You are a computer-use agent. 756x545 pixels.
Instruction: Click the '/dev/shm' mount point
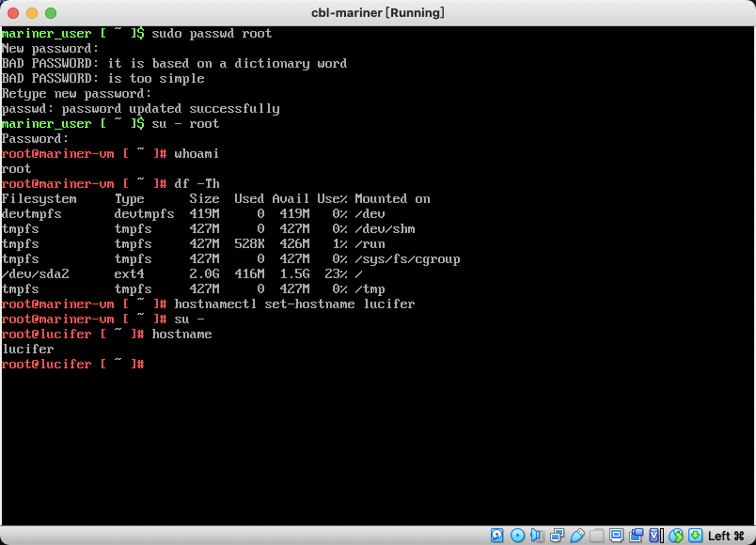coord(385,229)
